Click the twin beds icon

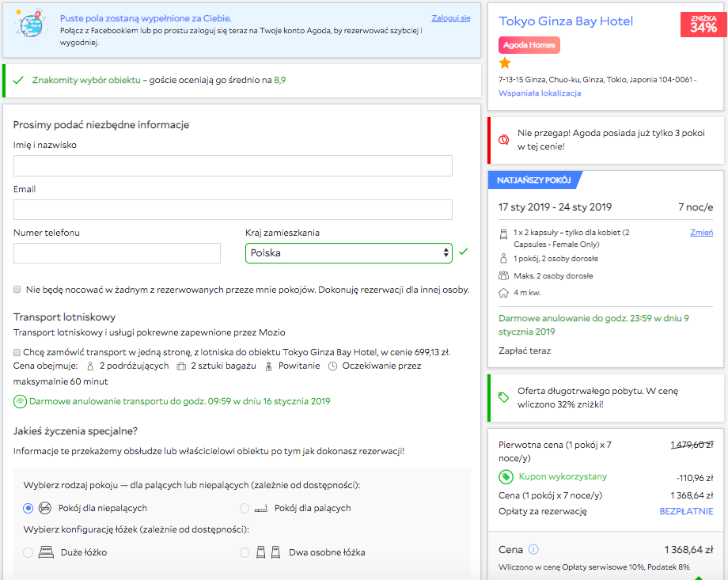[268, 552]
